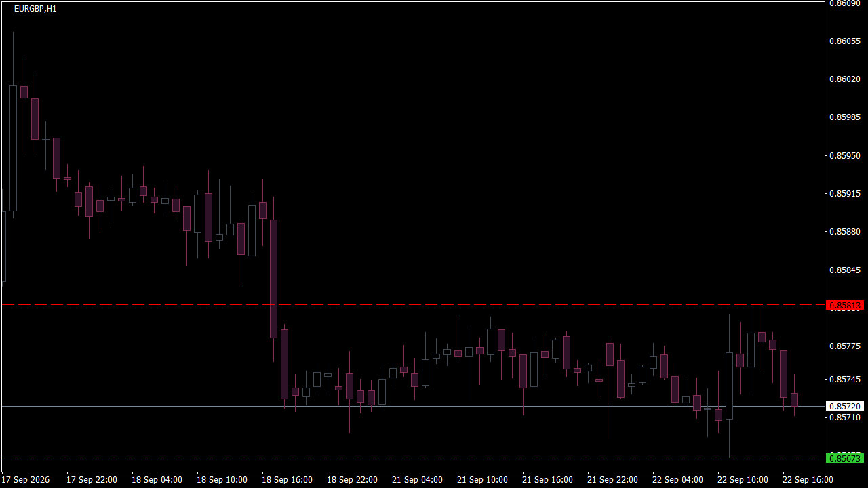Click the 18 Sep 16:00 time label
Image resolution: width=868 pixels, height=488 pixels.
[x=287, y=480]
